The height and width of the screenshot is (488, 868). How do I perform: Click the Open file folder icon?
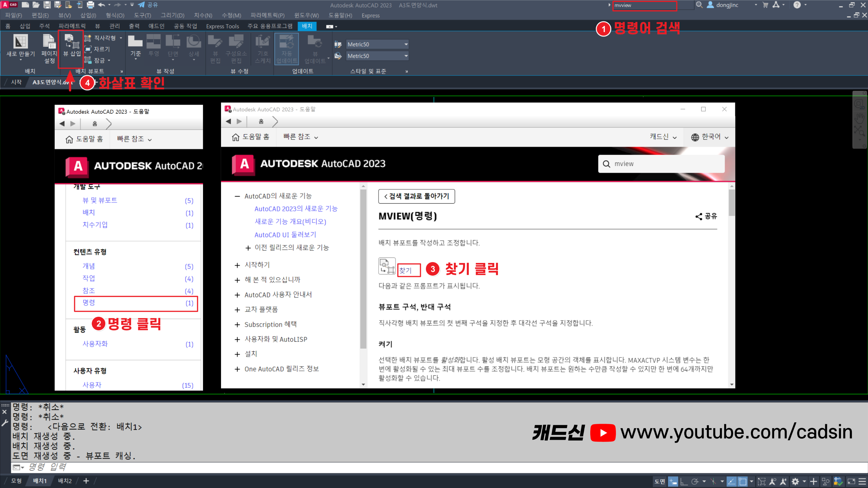tap(36, 5)
